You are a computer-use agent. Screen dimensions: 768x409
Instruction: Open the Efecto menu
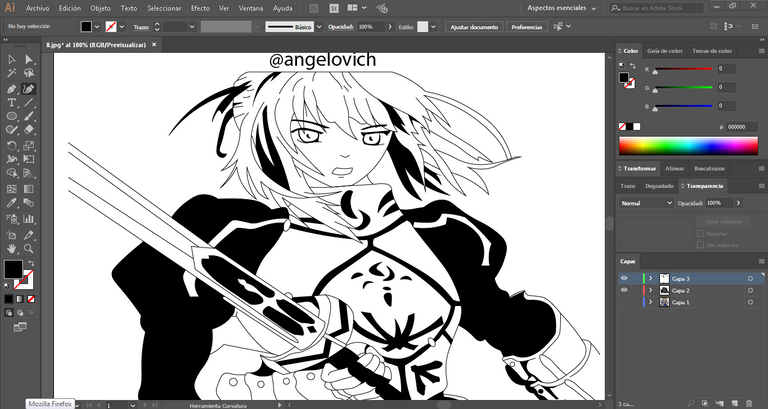pos(200,8)
